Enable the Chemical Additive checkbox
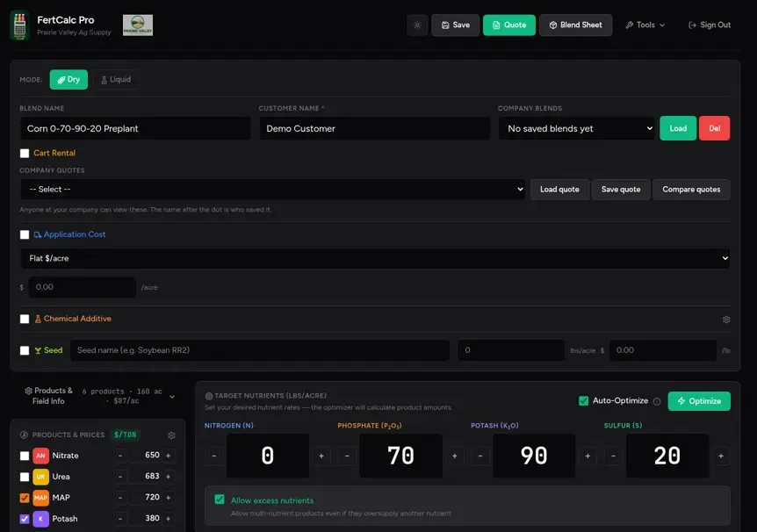757x532 pixels. (x=25, y=319)
